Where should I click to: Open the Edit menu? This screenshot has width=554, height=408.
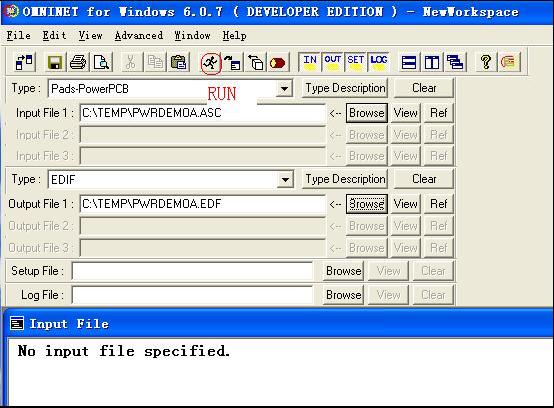point(54,35)
